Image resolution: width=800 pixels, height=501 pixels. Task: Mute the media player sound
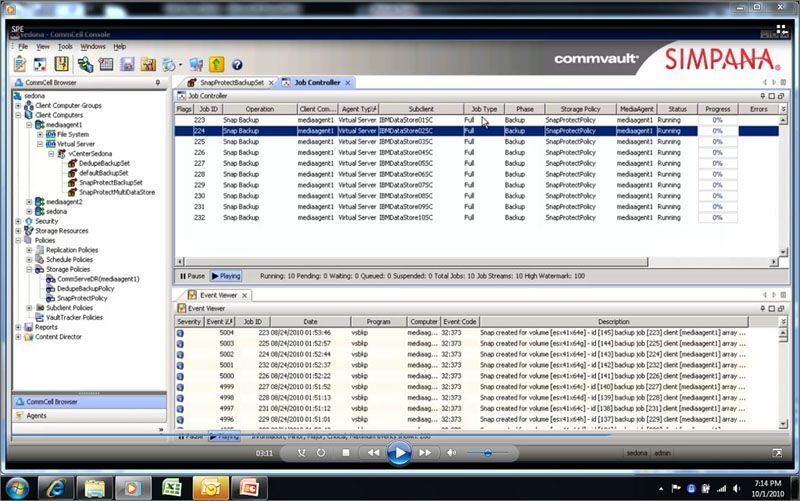452,453
